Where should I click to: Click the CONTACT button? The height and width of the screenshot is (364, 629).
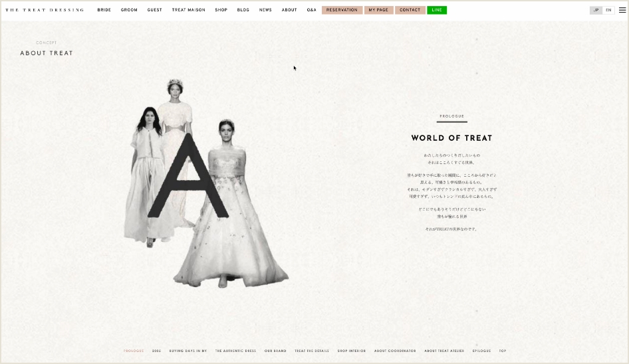coord(410,10)
